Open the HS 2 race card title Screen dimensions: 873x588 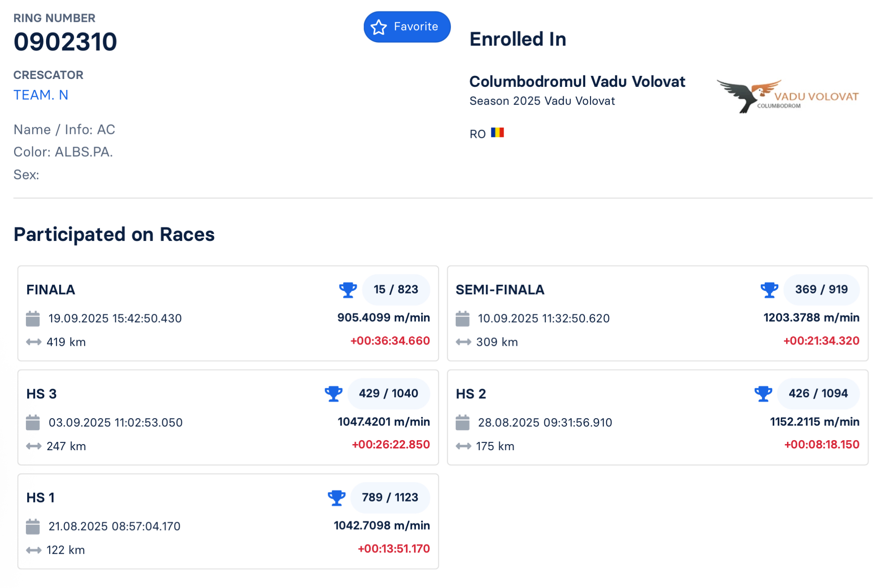[471, 394]
